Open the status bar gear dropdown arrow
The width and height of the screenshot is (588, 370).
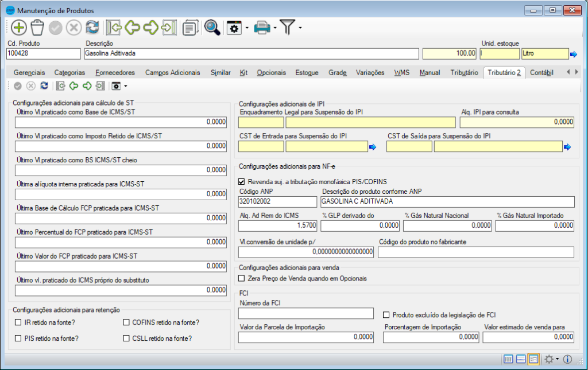tap(557, 359)
